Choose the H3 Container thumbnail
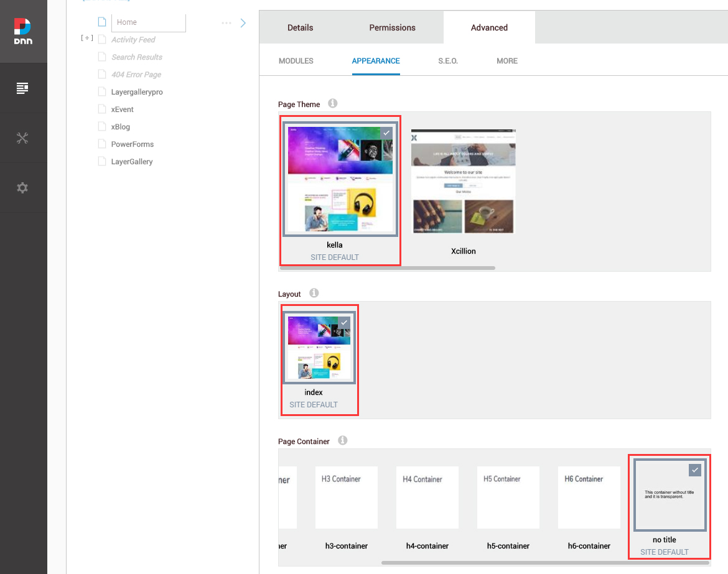Screen dimensions: 728x574 (x=347, y=498)
